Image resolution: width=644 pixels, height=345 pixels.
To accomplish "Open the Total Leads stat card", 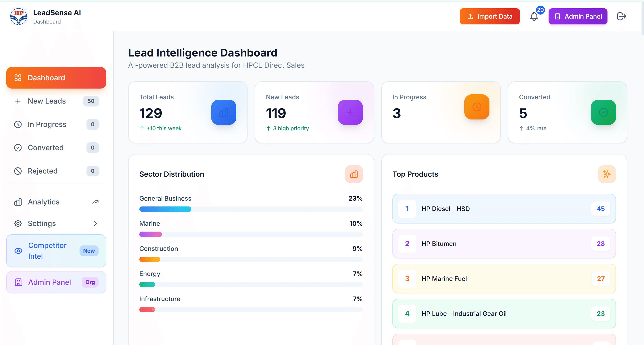I will coord(188,112).
